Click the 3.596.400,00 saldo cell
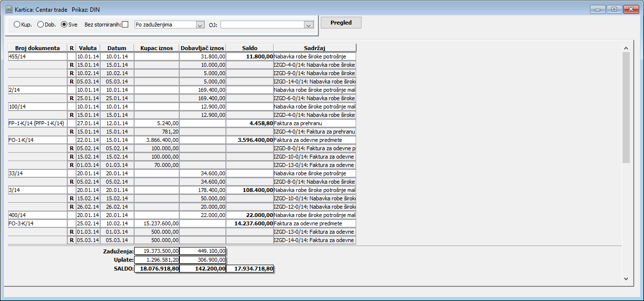 point(250,140)
